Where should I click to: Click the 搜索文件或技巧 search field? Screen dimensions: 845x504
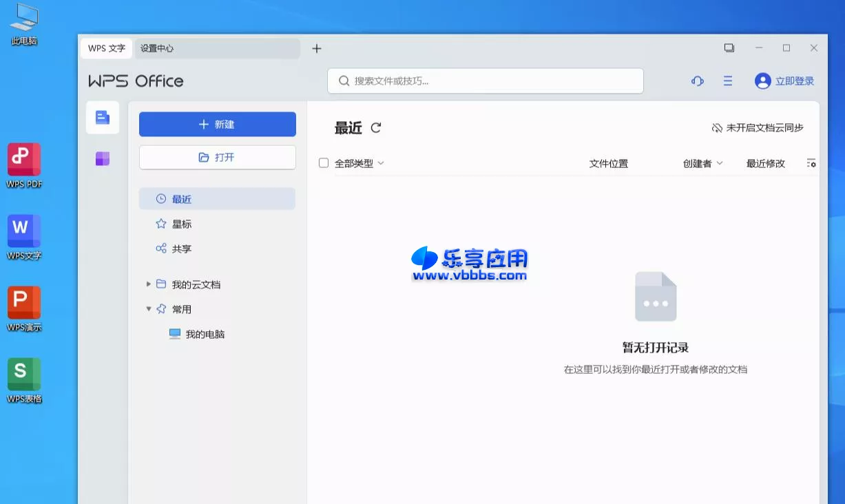[485, 81]
